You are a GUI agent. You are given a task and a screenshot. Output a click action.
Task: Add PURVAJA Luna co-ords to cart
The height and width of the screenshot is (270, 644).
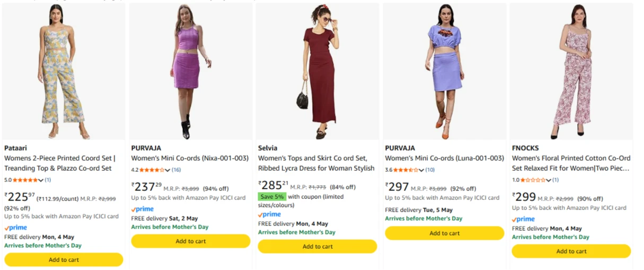444,233
